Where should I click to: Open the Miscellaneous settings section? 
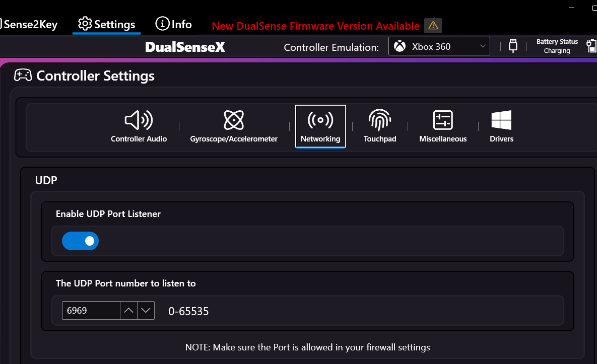pos(443,126)
